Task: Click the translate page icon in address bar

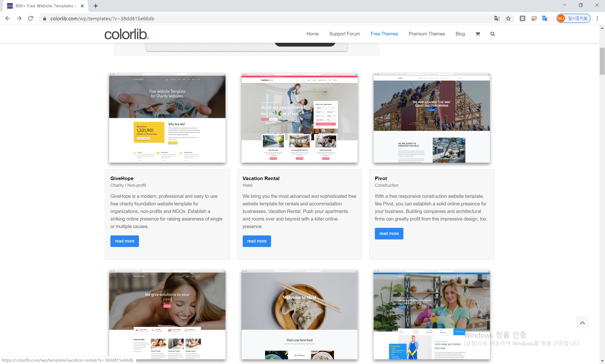Action: [497, 19]
